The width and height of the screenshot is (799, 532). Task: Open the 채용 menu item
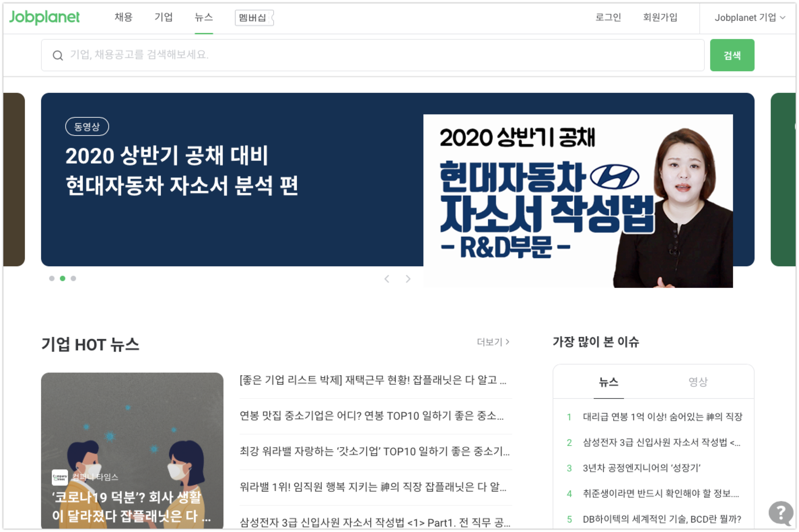(124, 17)
